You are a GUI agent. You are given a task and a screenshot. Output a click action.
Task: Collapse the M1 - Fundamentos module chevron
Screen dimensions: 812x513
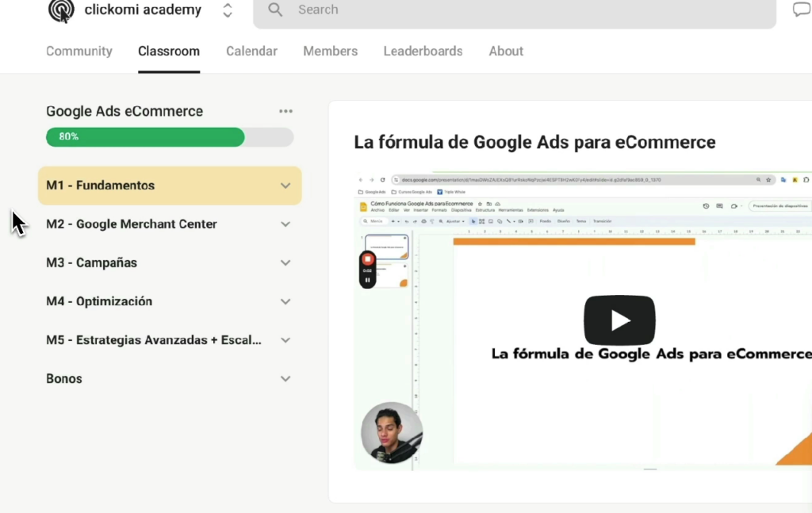click(x=285, y=186)
